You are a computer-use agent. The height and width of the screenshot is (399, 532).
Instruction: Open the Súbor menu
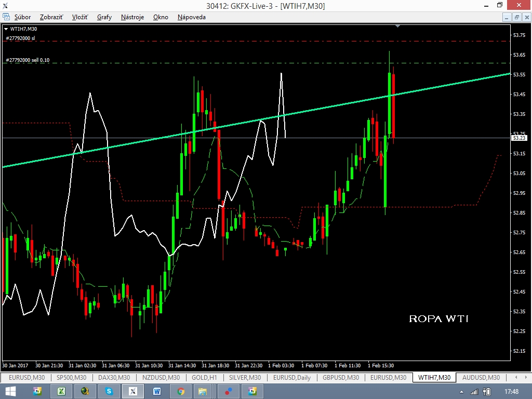pyautogui.click(x=22, y=17)
